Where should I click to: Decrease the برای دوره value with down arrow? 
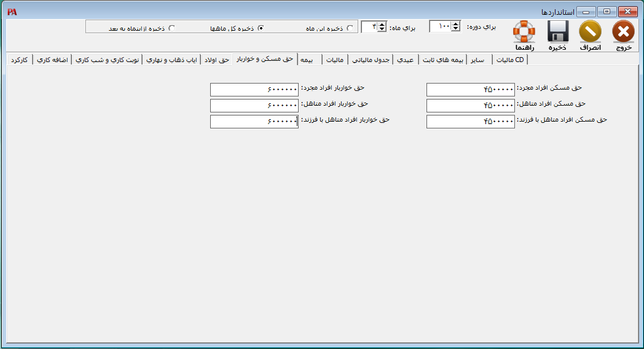tap(455, 29)
